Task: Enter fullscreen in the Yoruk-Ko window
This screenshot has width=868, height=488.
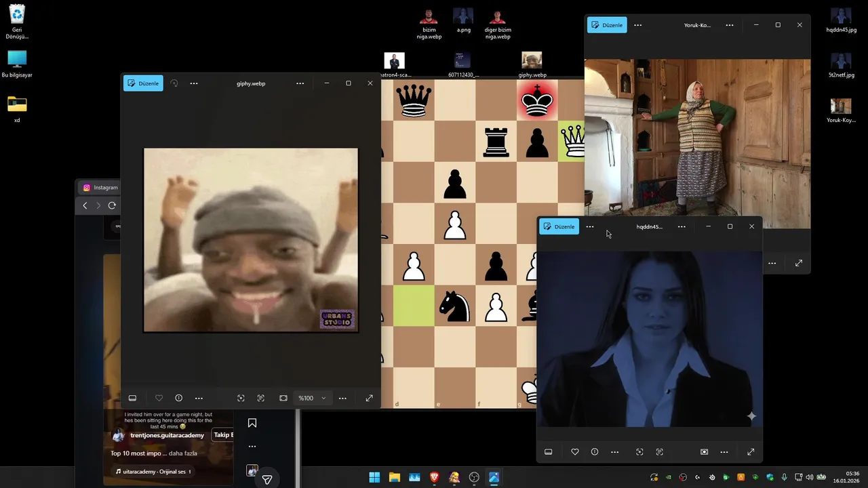Action: 799,263
